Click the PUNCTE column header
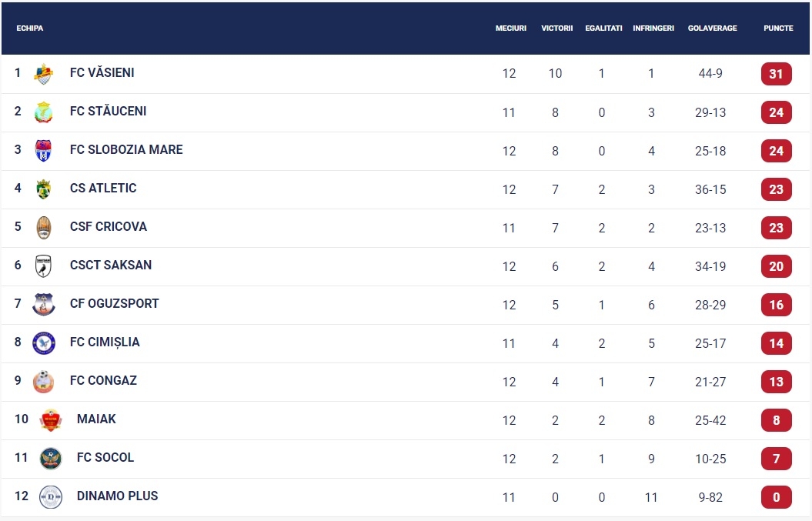Image resolution: width=812 pixels, height=521 pixels. point(778,28)
